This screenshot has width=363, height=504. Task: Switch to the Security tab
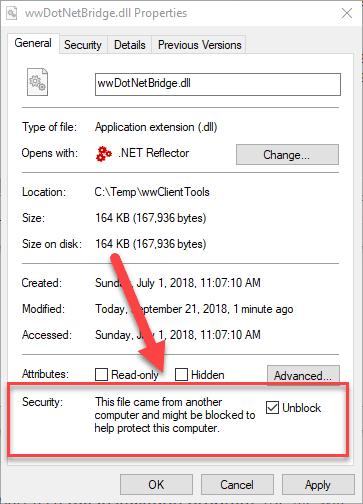coord(83,45)
